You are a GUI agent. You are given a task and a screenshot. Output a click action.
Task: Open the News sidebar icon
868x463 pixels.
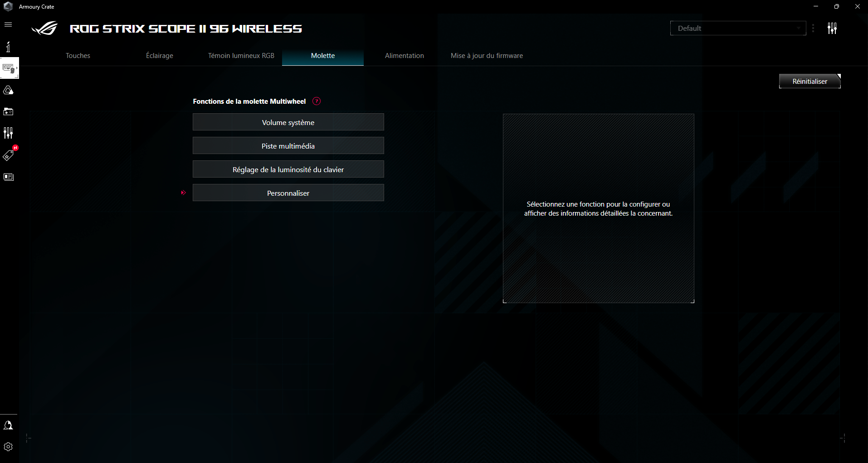pyautogui.click(x=9, y=177)
